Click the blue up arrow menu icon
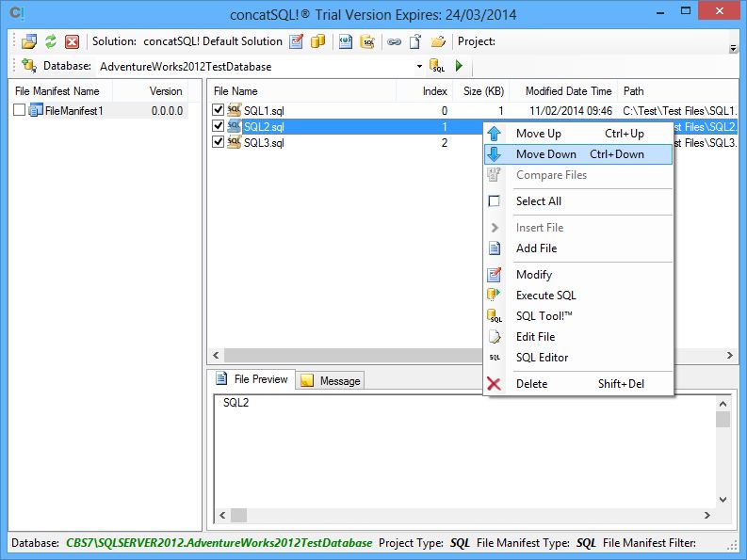Viewport: 747px width, 560px height. coord(495,134)
